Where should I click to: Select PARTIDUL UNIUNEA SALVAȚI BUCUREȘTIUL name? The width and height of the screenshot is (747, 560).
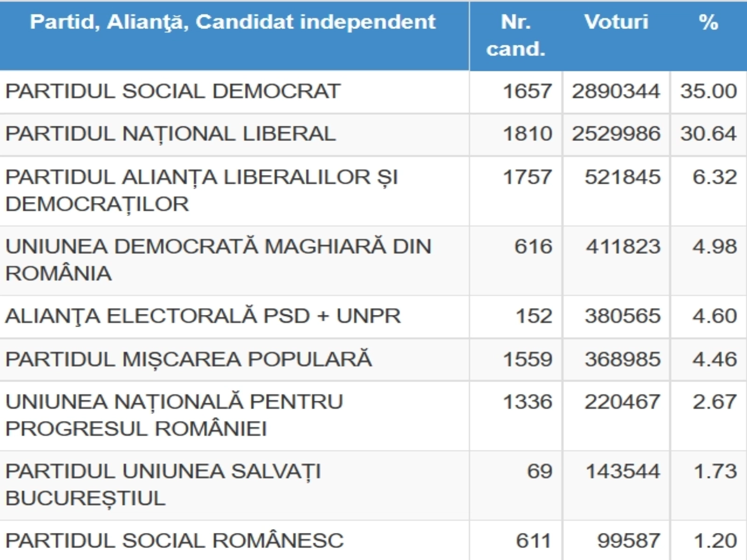163,484
